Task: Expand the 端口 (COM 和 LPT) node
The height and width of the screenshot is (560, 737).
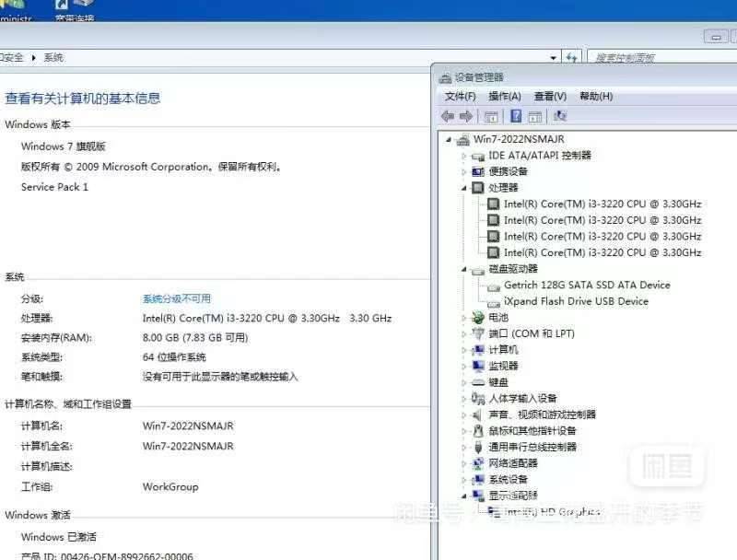Action: 463,334
